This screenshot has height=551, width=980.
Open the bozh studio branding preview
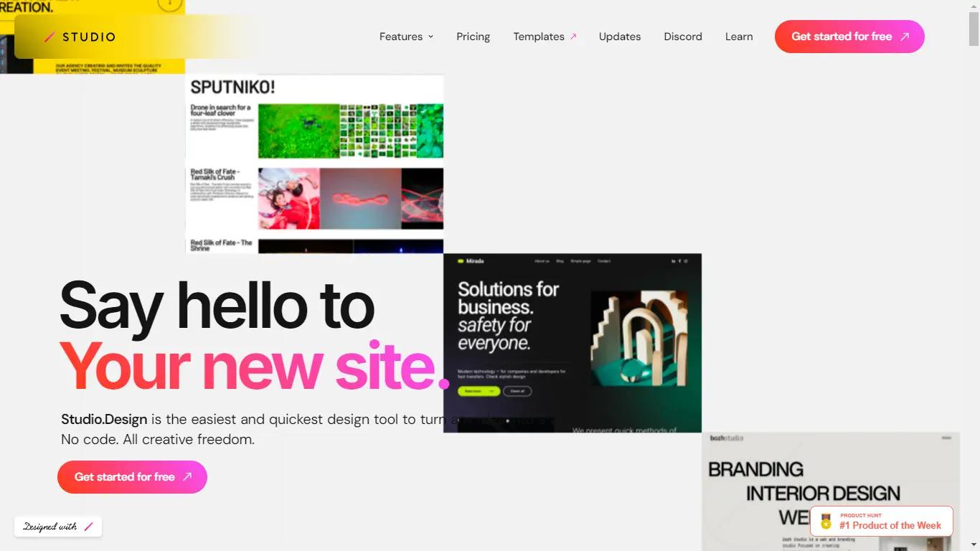831,491
